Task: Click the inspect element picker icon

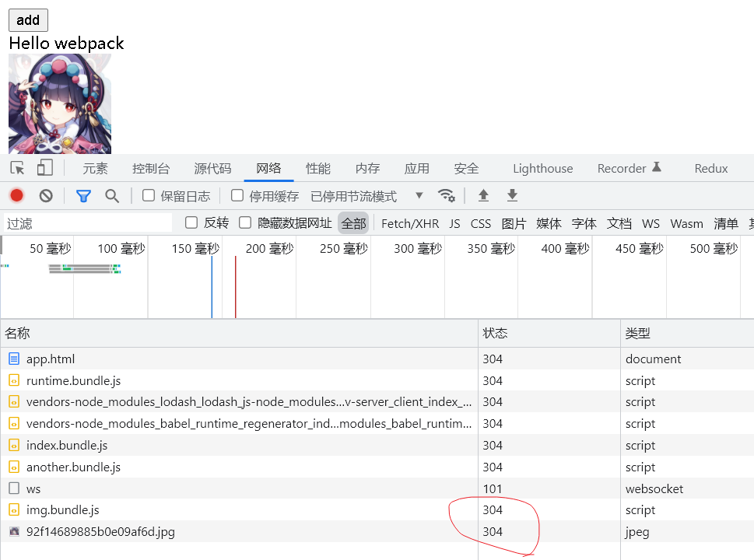Action: (x=17, y=168)
